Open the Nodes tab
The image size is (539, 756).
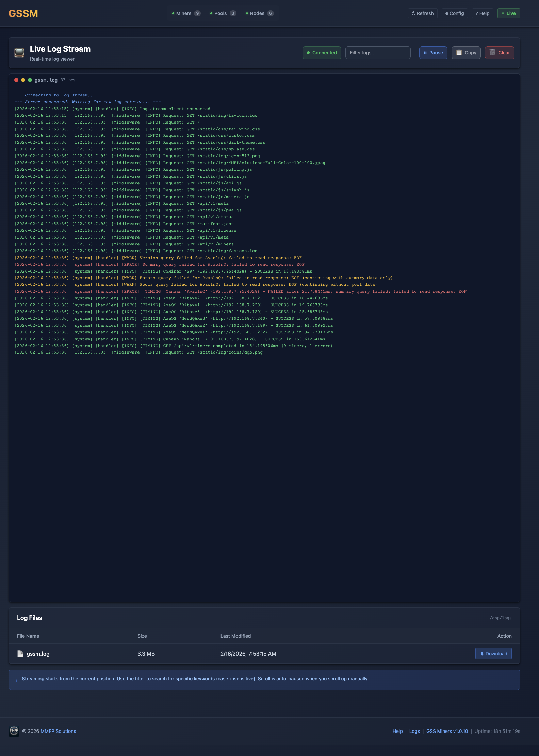pyautogui.click(x=260, y=13)
